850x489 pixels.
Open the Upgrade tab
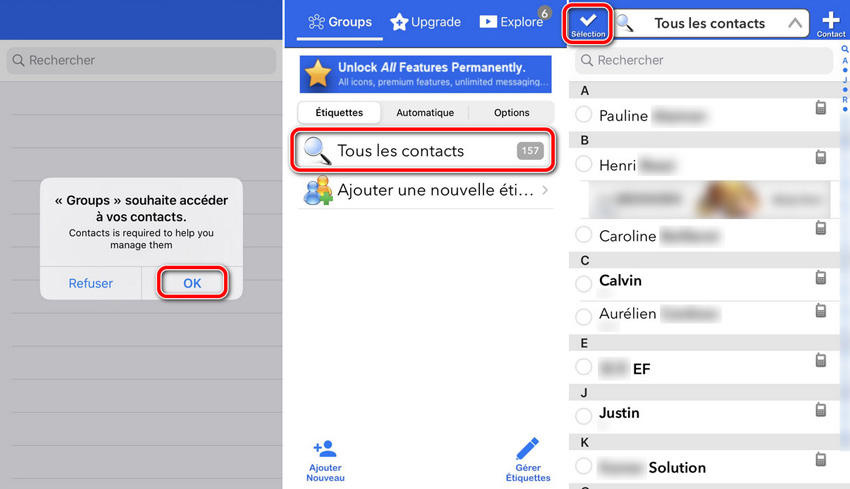[426, 22]
